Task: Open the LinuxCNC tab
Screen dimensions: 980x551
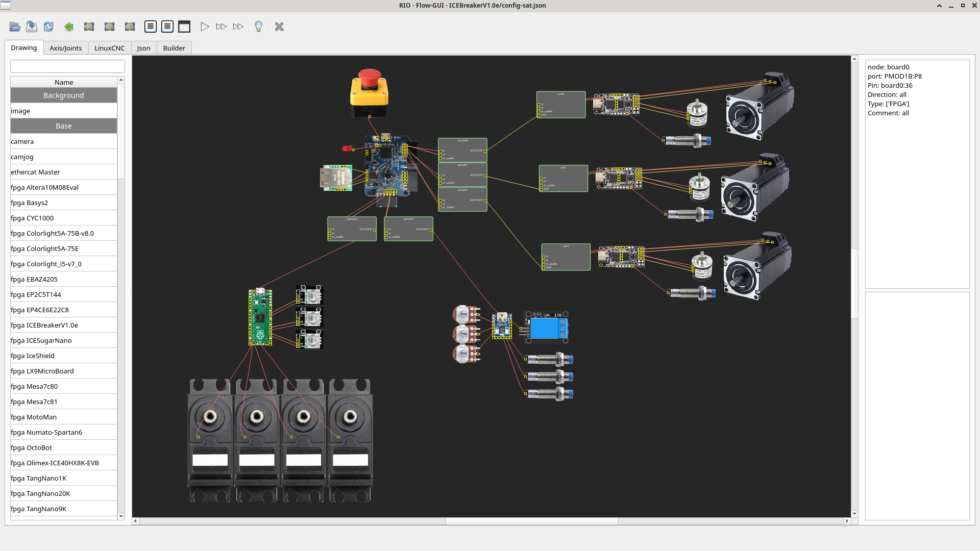Action: tap(109, 48)
